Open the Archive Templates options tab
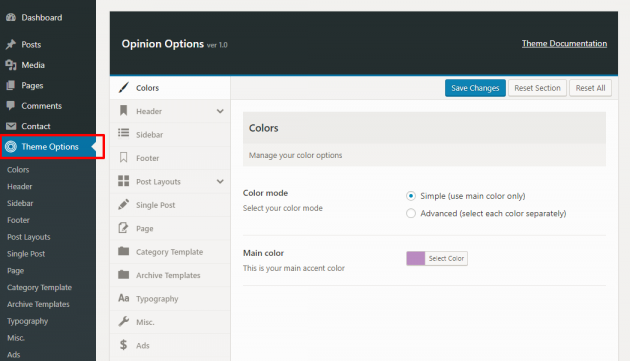Viewport: 630px width, 361px height. tap(170, 275)
